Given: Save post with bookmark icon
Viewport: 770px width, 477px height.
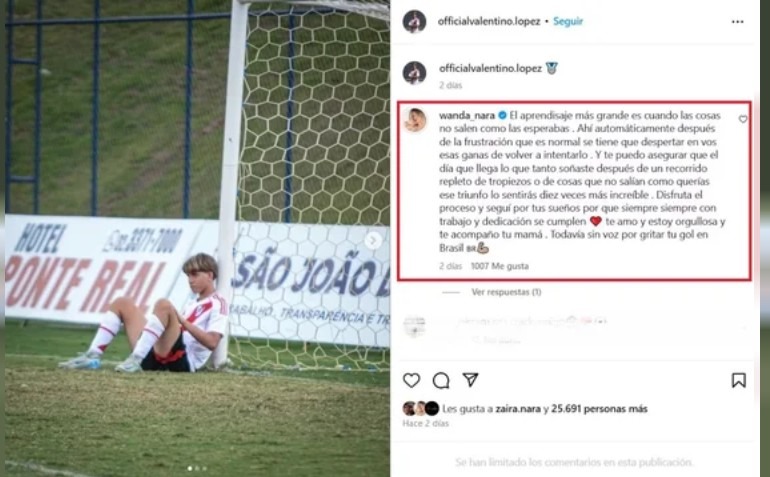Looking at the screenshot, I should pos(739,380).
